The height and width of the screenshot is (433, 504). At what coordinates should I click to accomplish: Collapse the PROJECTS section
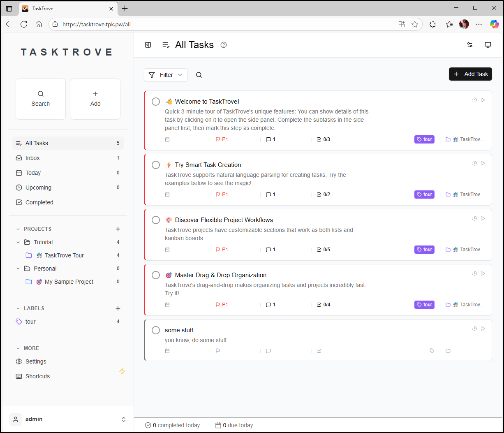[x=18, y=229]
